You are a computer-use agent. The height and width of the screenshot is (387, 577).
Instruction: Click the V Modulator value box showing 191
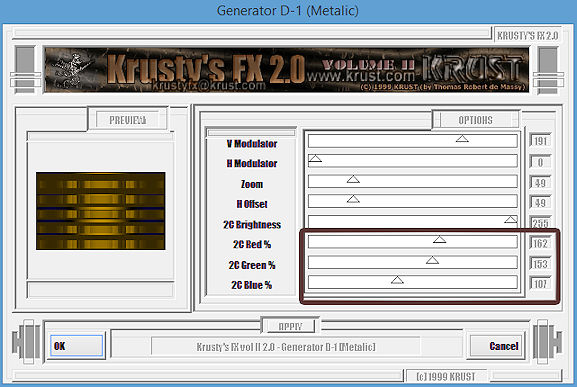(x=540, y=141)
